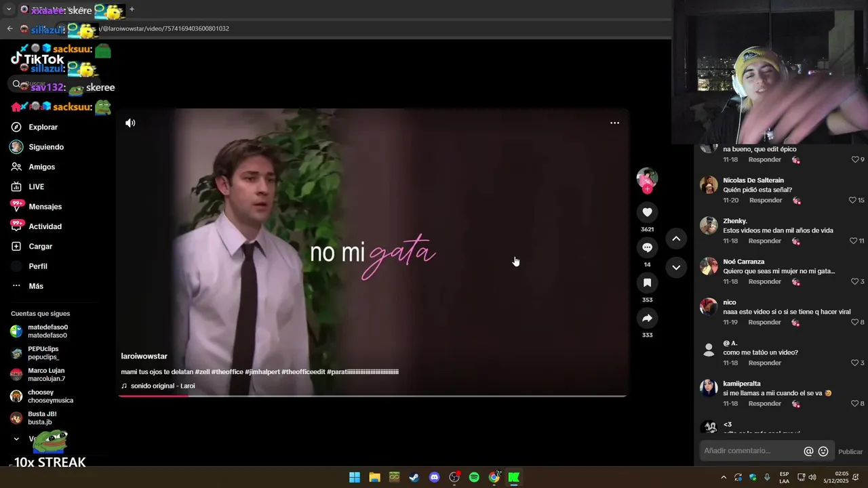868x488 pixels.
Task: Go to next video with down arrow
Action: coord(676,267)
